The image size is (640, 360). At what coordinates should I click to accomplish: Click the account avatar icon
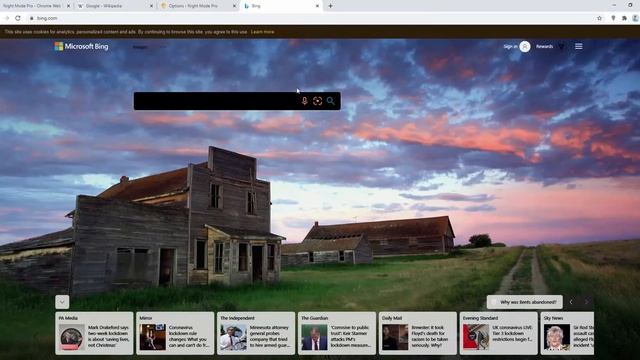tap(525, 47)
